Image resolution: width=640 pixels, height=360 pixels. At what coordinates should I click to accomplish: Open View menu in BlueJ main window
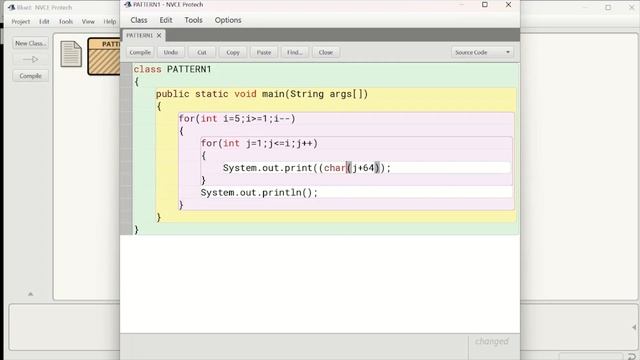pyautogui.click(x=88, y=22)
